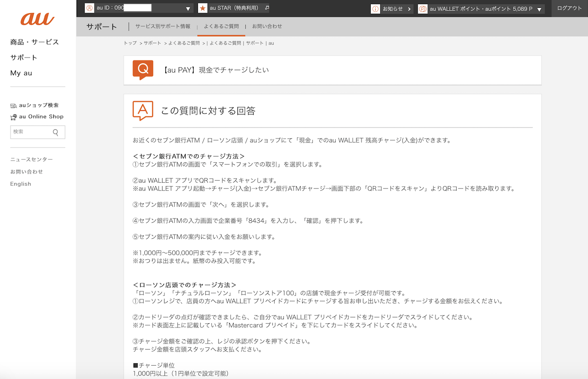Open the お知らせ notifications chevron
This screenshot has width=588, height=379.
point(409,9)
